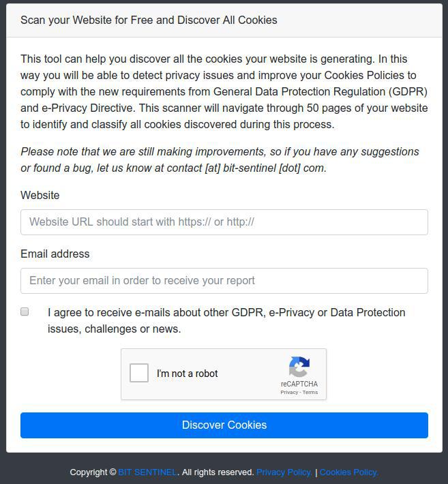The width and height of the screenshot is (448, 484).
Task: Open the BIT SENTINEL footer link
Action: [x=147, y=472]
